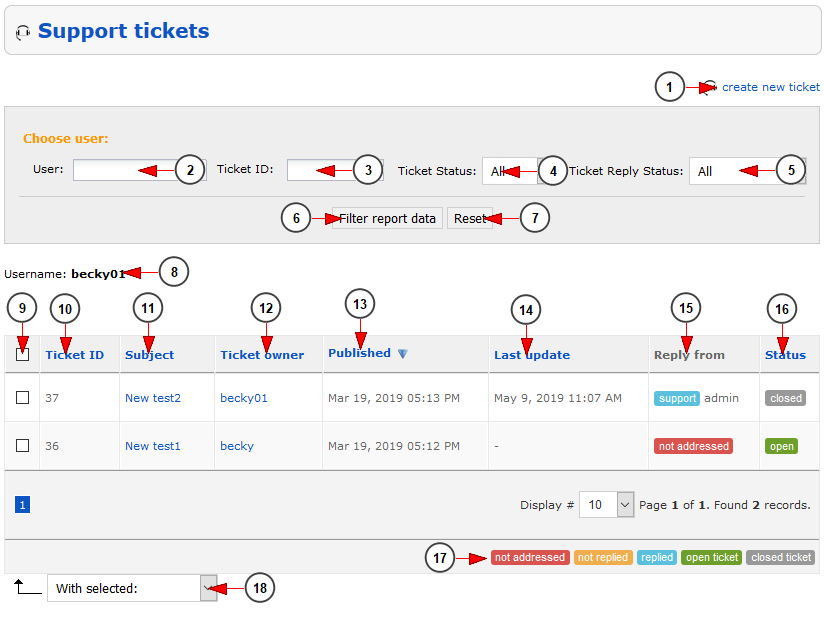Toggle the select-all checkbox in table header
Screen dimensions: 824x621
(x=23, y=354)
